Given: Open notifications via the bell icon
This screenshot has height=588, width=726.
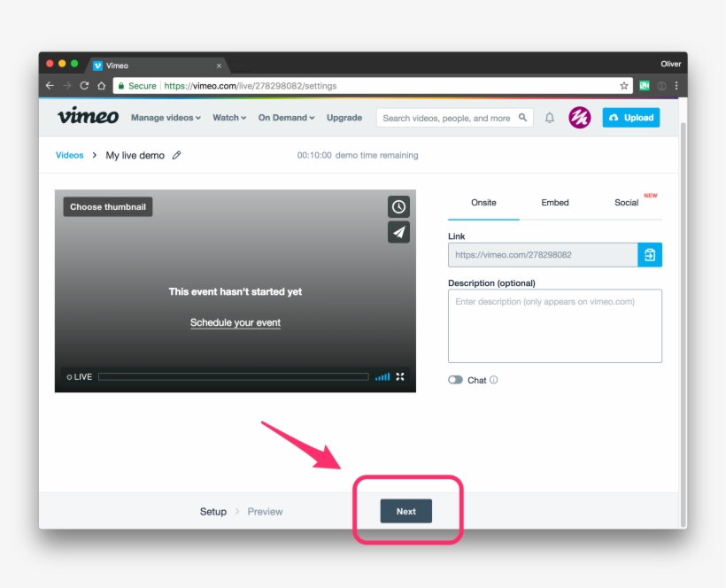Looking at the screenshot, I should pos(550,117).
